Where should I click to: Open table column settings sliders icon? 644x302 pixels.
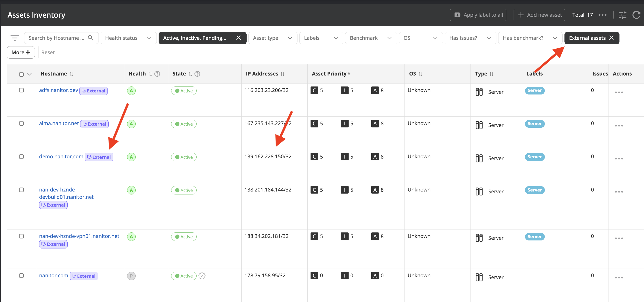(x=622, y=15)
